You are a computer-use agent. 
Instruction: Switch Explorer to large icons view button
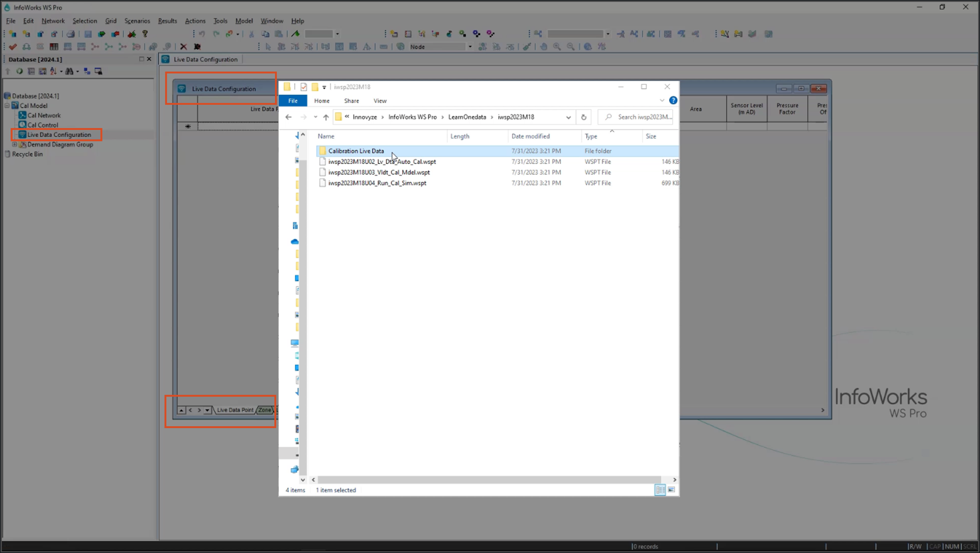click(671, 490)
